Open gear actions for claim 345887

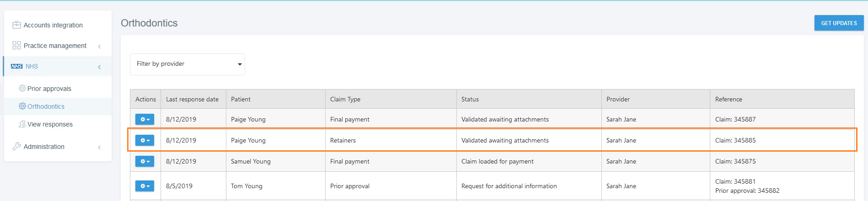145,119
